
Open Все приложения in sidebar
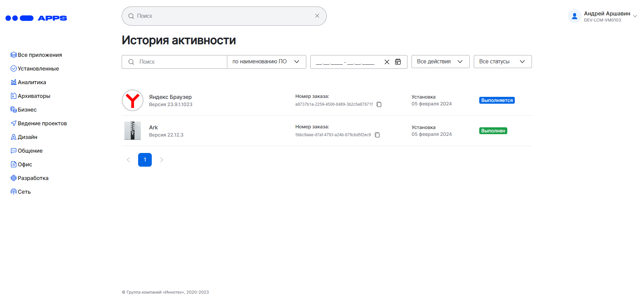pyautogui.click(x=40, y=55)
